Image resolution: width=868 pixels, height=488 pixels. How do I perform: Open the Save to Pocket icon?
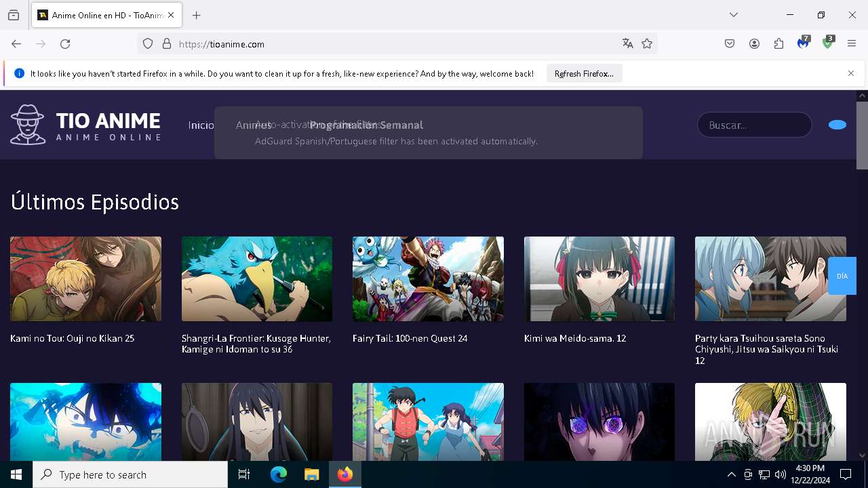click(x=730, y=44)
